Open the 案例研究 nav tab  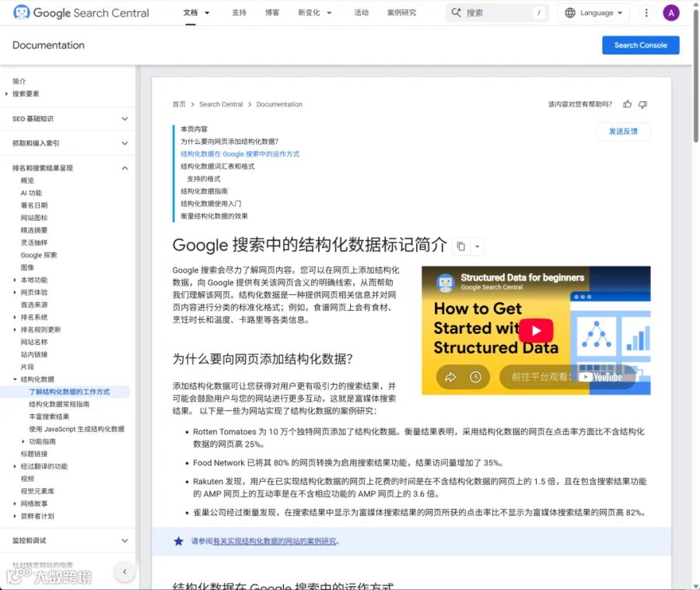pyautogui.click(x=401, y=12)
